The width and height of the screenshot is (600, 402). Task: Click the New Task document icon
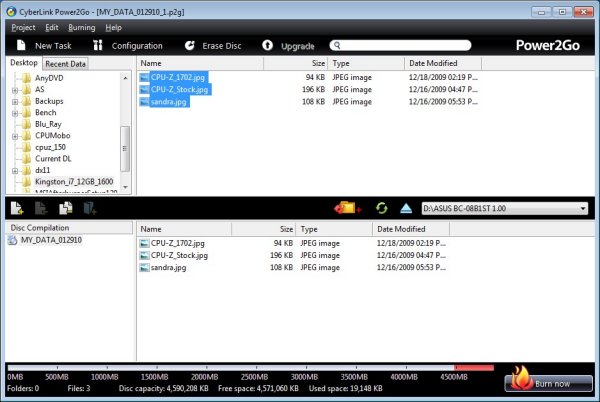(21, 45)
